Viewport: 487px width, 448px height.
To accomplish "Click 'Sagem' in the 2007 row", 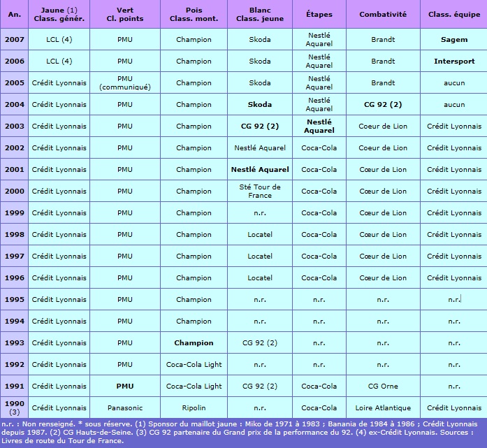I will pos(453,40).
